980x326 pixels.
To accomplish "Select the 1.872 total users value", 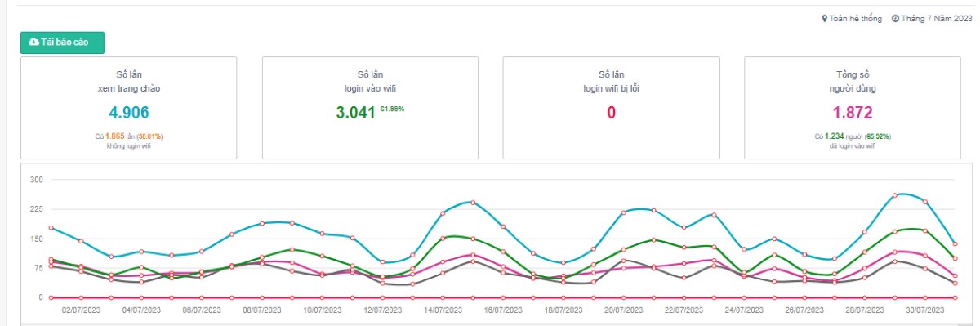I will click(x=853, y=113).
